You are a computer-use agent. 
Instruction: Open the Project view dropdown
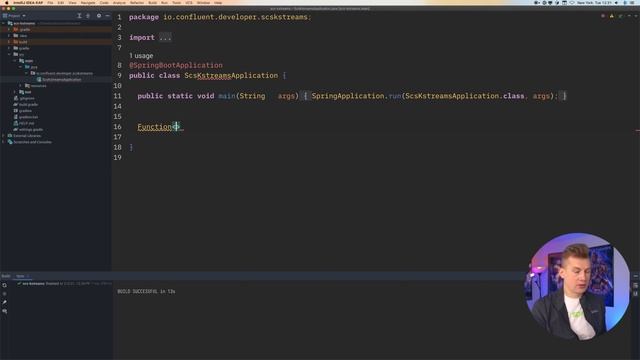click(x=14, y=16)
